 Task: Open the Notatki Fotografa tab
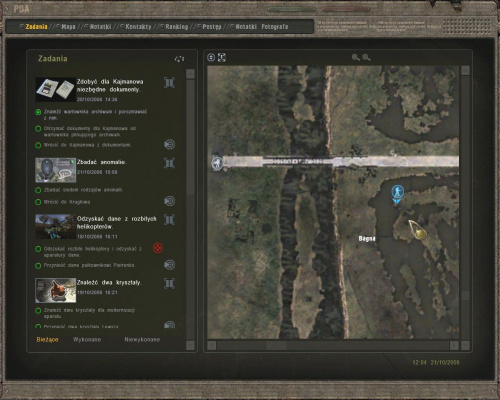[262, 27]
